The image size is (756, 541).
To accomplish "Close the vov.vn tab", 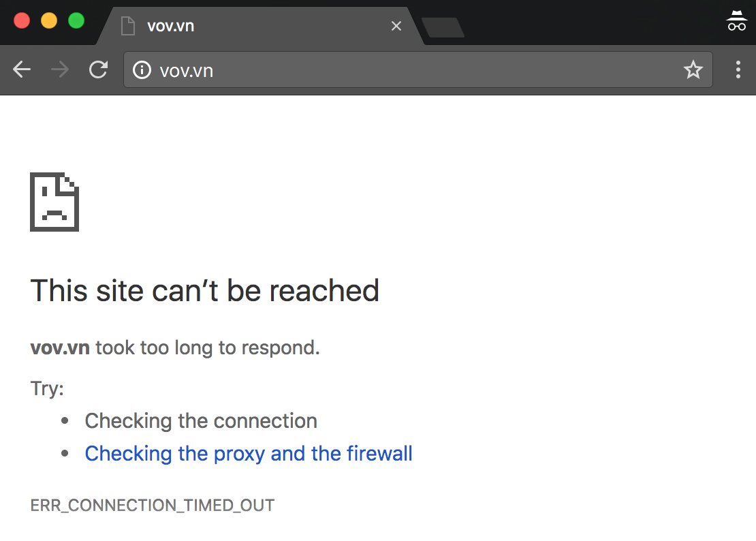I will click(396, 26).
